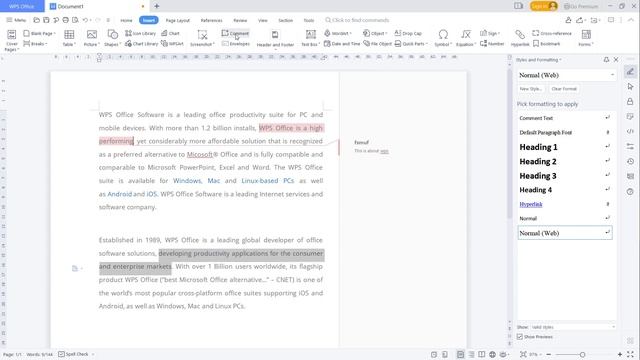Apply the Heading 4 style
The image size is (640, 360).
[x=565, y=190]
